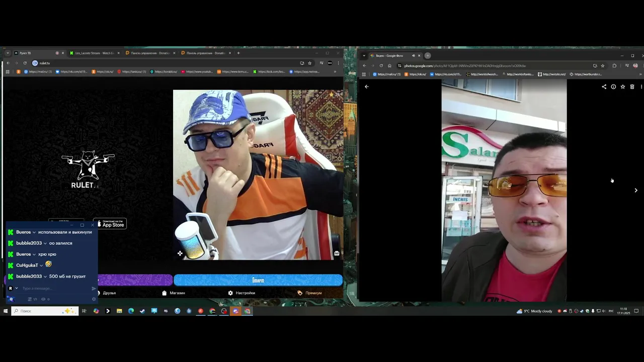
Task: Open the Премиум section
Action: (x=309, y=293)
